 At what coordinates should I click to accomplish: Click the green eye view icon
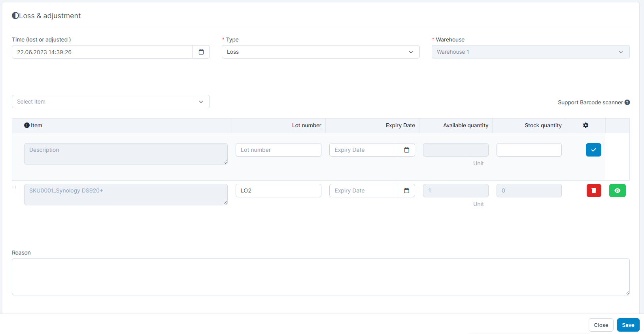point(617,191)
